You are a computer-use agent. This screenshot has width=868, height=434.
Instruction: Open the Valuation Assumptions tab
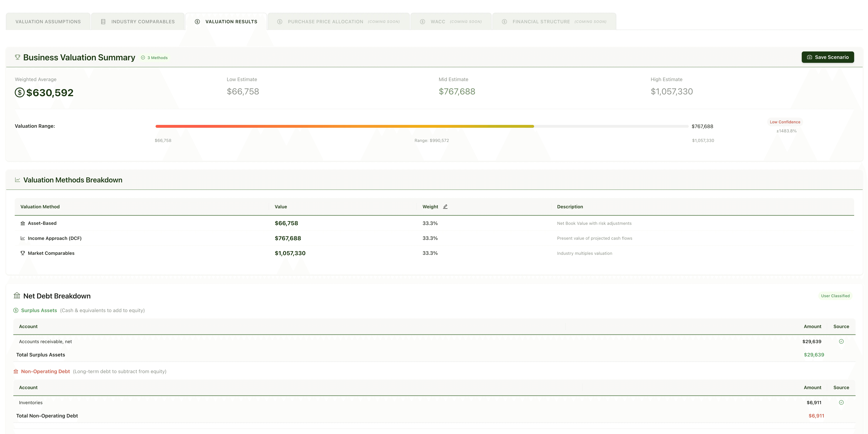(48, 21)
